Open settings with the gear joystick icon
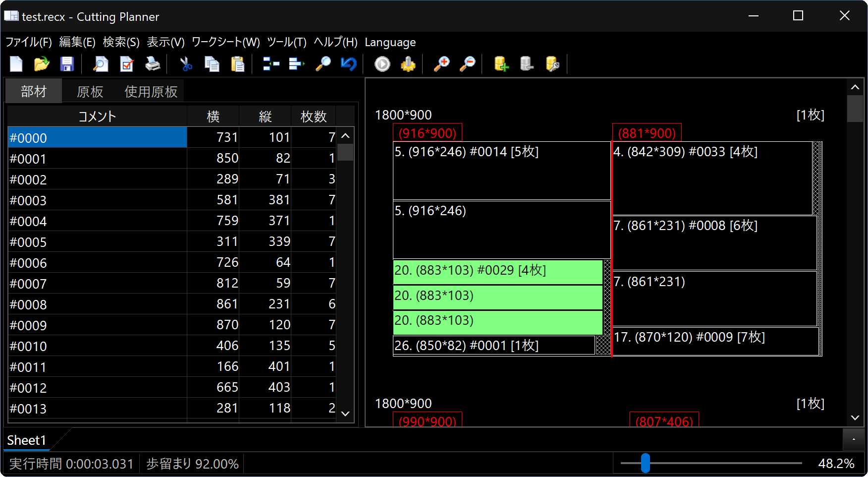 pyautogui.click(x=408, y=64)
